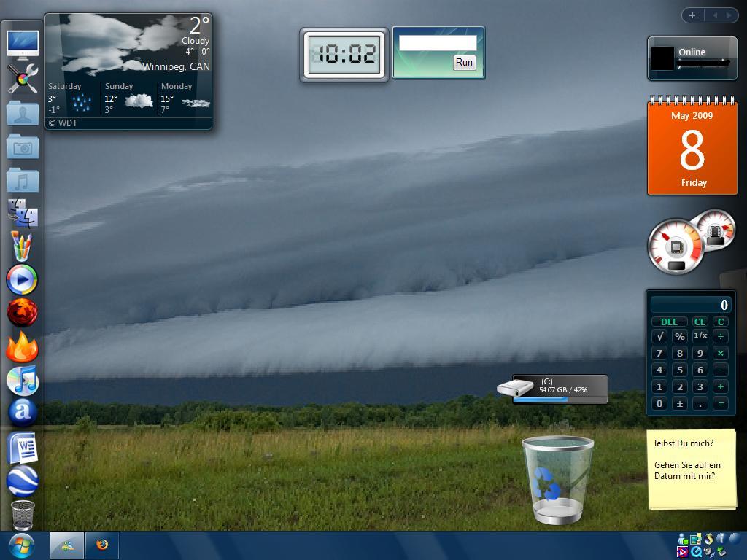Viewport: 747px width, 560px height.
Task: Click plus/minus sign key on calculator
Action: click(680, 404)
